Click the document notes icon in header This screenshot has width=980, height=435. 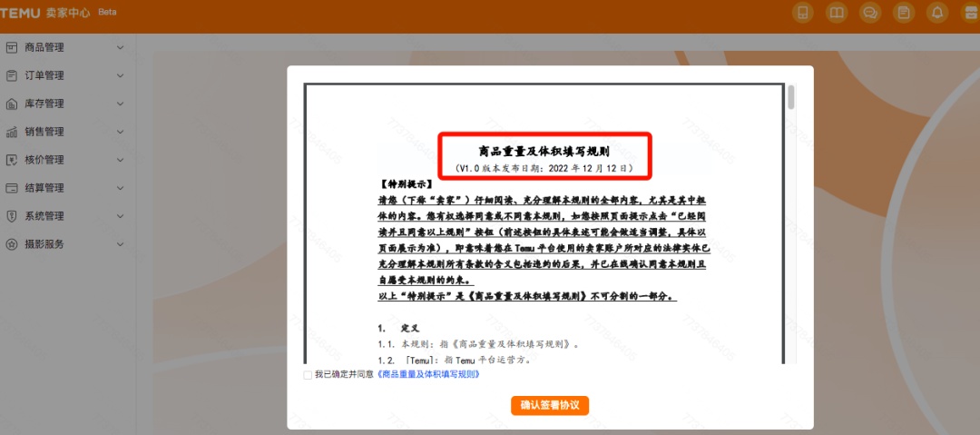(903, 13)
